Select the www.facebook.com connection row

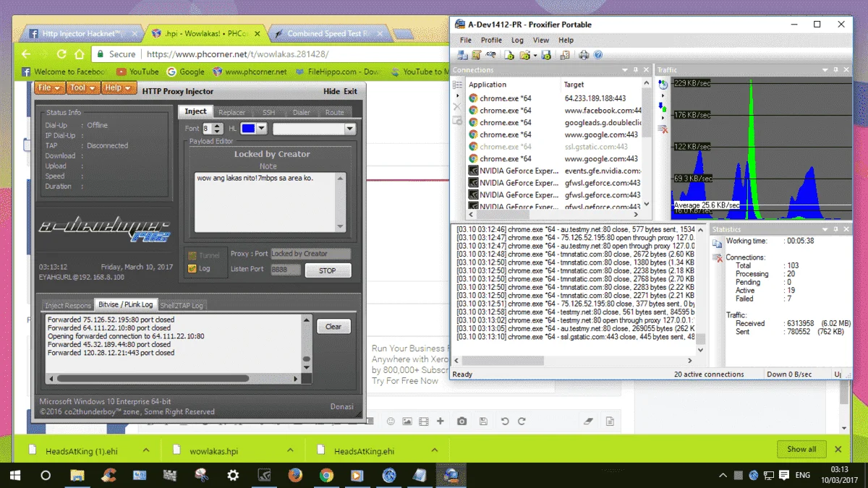point(555,111)
